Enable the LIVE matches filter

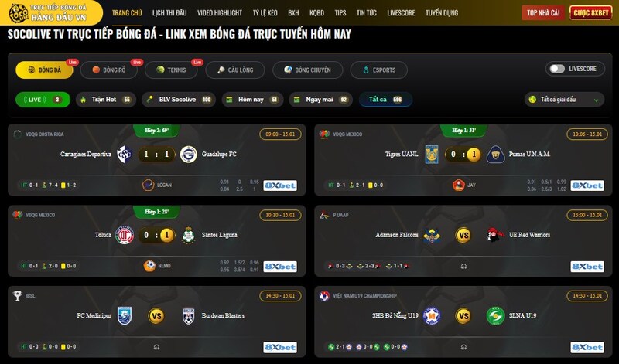click(x=43, y=100)
